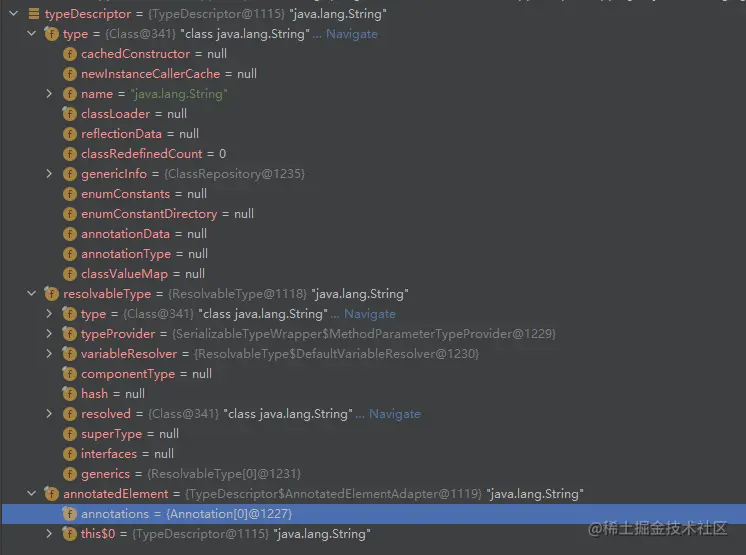The width and height of the screenshot is (746, 555).
Task: Navigate link beside type class java.lang.String at top
Action: click(352, 34)
